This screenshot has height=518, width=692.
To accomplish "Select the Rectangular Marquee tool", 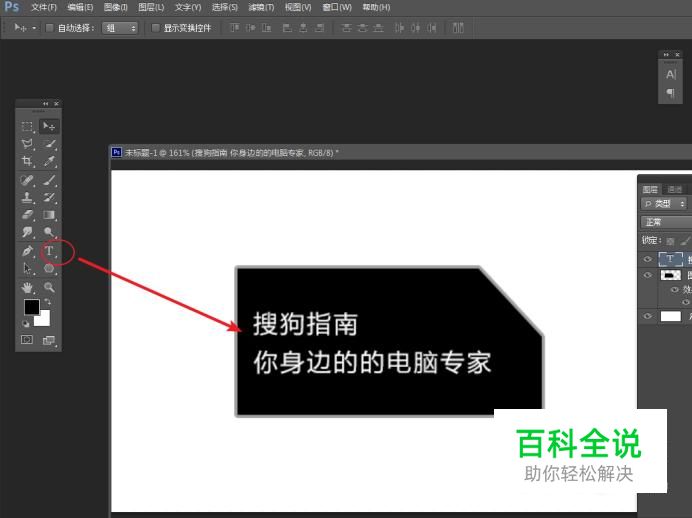I will click(x=27, y=127).
